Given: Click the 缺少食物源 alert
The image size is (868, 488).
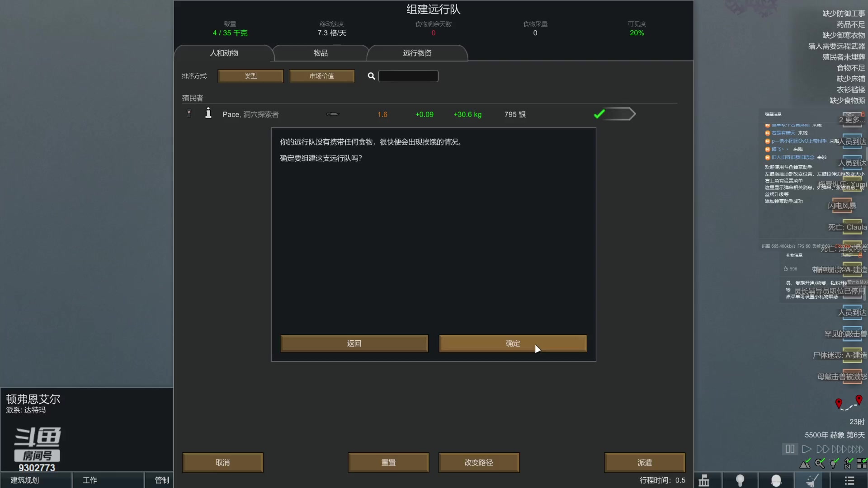Looking at the screenshot, I should (x=847, y=100).
